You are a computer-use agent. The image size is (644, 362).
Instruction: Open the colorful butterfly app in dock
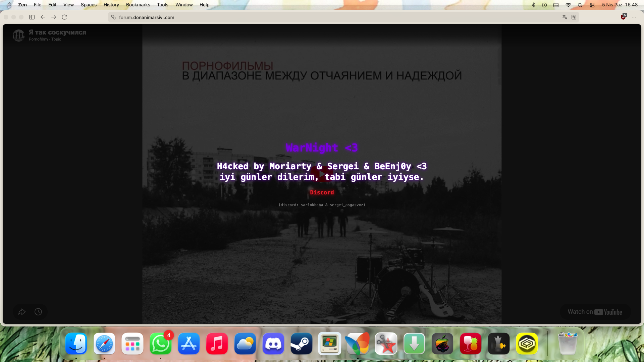point(358,344)
